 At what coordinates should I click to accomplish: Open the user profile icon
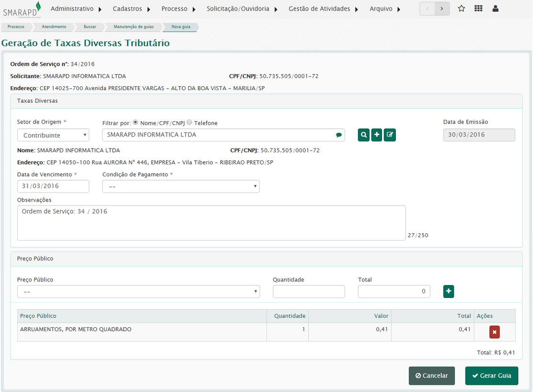coord(496,9)
